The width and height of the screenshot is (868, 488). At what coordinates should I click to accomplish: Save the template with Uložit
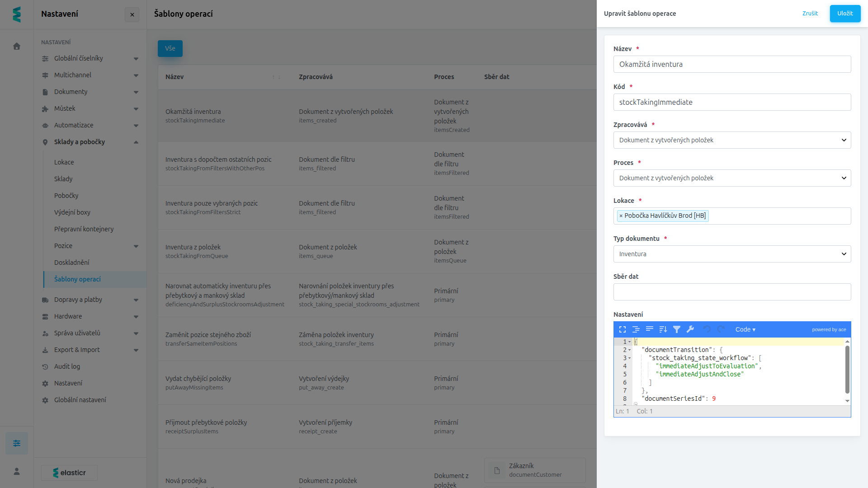[845, 14]
